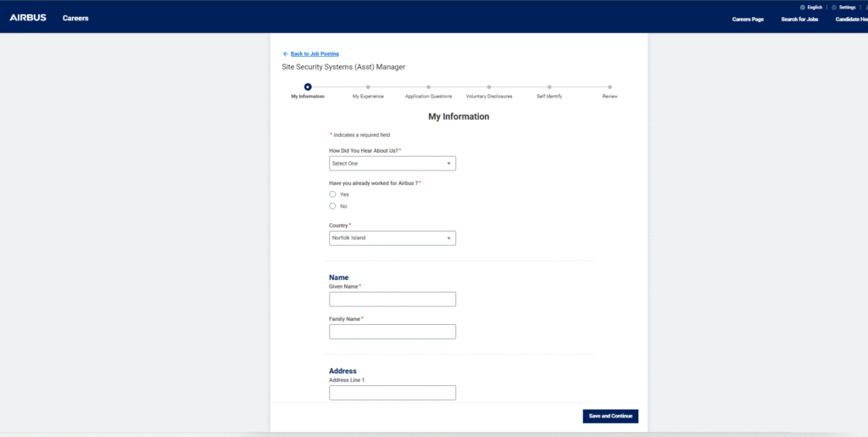Open the Careers Page link in header
The image size is (868, 437).
click(x=748, y=20)
